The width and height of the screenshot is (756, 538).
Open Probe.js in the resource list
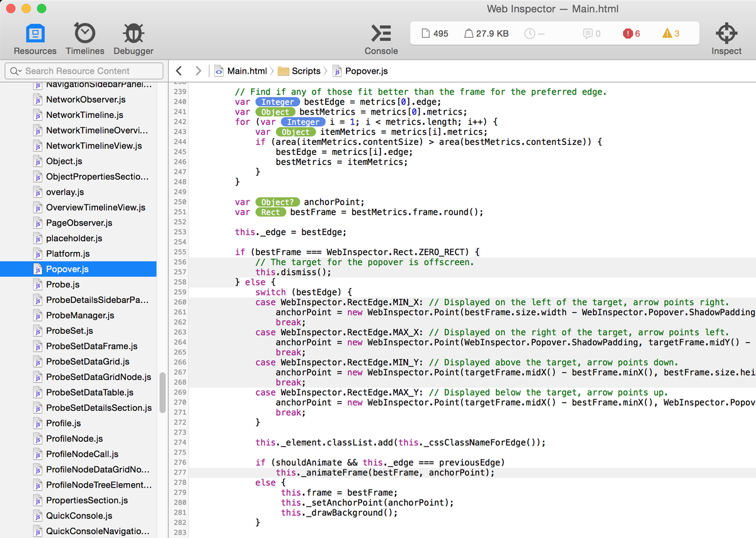point(78,285)
